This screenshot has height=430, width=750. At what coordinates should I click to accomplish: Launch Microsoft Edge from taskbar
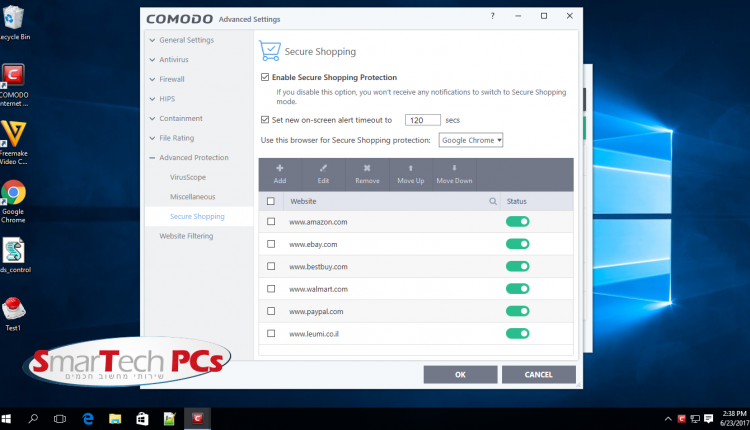88,419
